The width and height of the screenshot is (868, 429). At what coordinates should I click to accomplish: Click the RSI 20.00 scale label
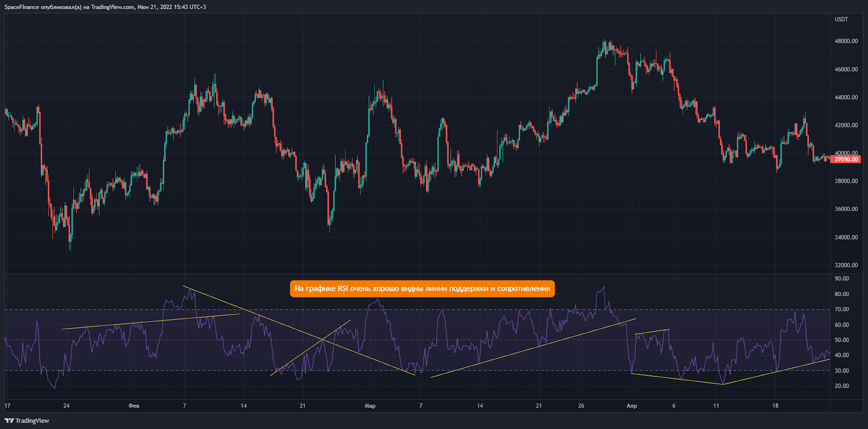coord(842,386)
